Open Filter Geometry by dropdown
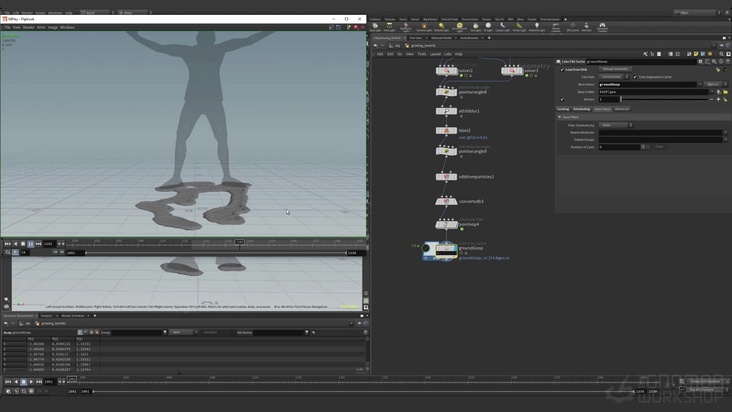Image resolution: width=732 pixels, height=412 pixels. pos(615,125)
